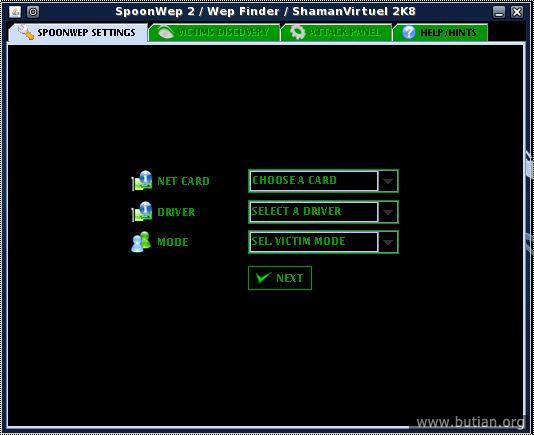The height and width of the screenshot is (435, 534).
Task: Click the green checkmark on Next
Action: 264,278
